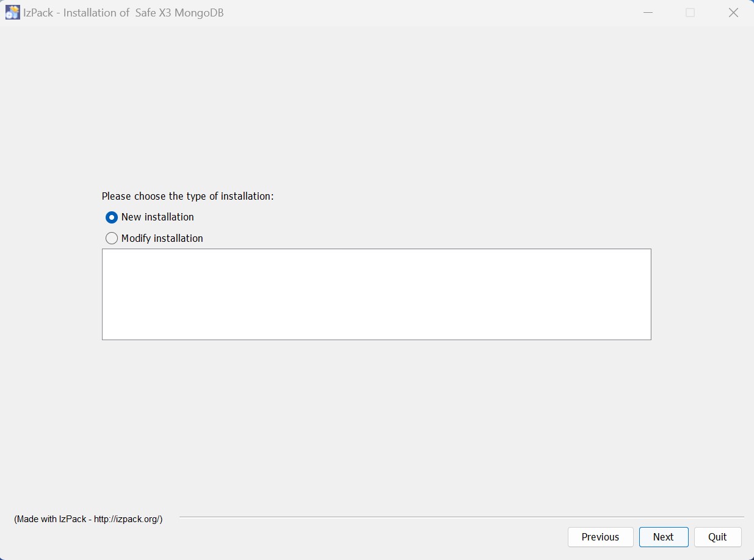The image size is (754, 560).
Task: Exit the installer using the Quit button
Action: click(x=717, y=537)
